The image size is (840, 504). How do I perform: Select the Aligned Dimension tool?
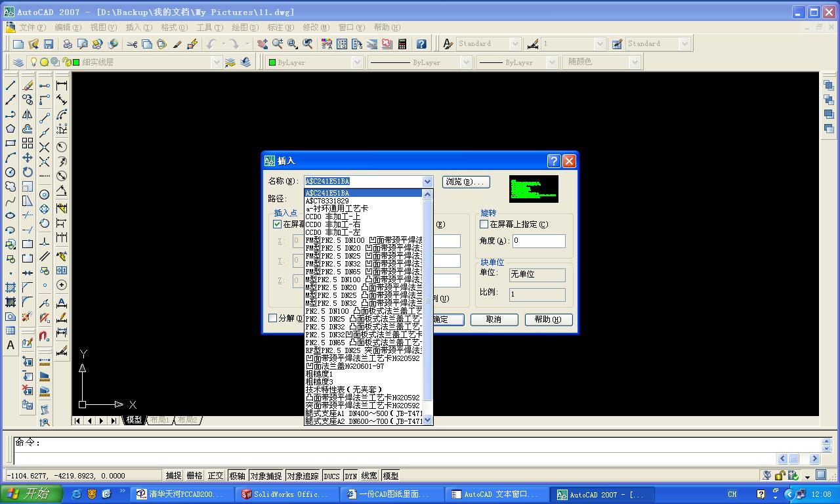click(x=62, y=100)
